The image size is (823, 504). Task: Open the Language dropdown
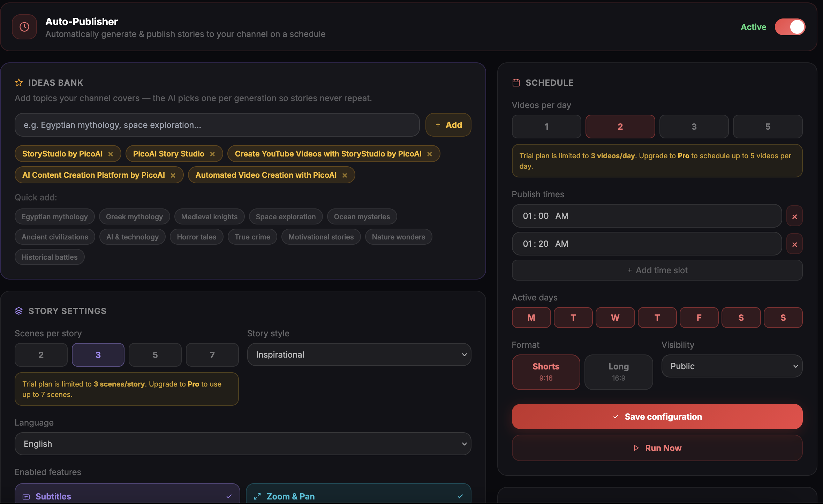pyautogui.click(x=243, y=444)
